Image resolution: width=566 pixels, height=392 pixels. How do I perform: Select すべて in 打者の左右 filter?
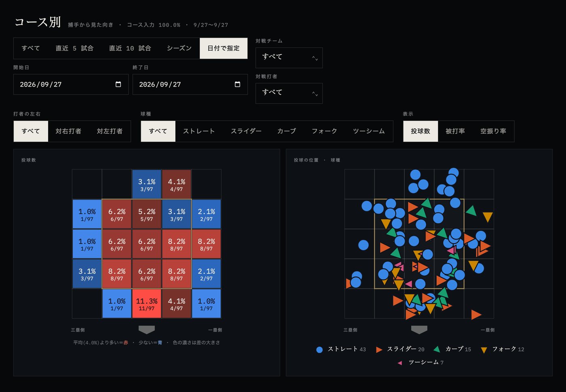click(x=31, y=131)
